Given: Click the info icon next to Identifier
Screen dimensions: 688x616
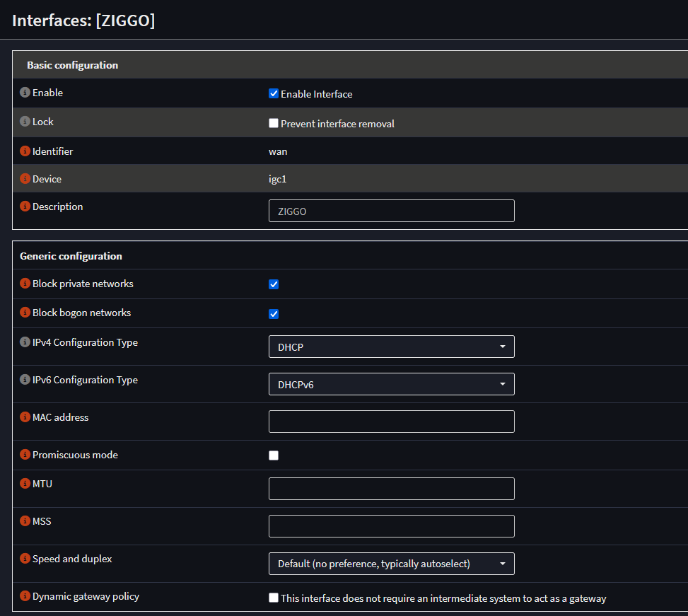Looking at the screenshot, I should pyautogui.click(x=25, y=151).
